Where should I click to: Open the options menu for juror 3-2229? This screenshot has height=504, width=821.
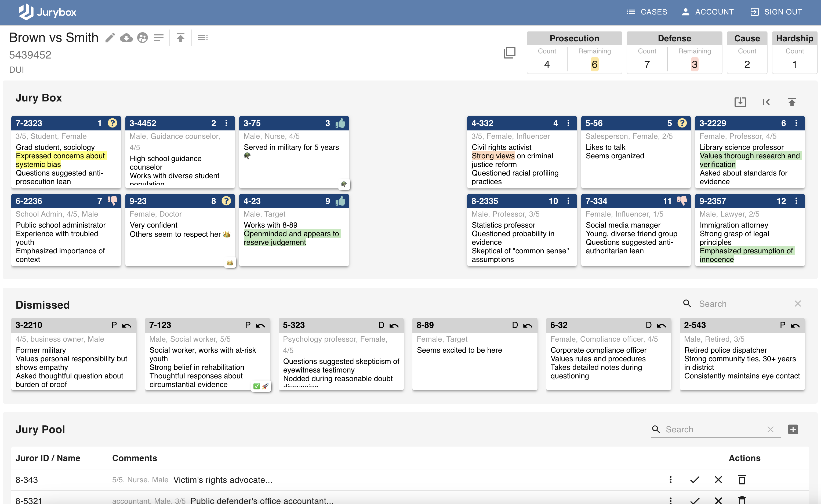796,123
